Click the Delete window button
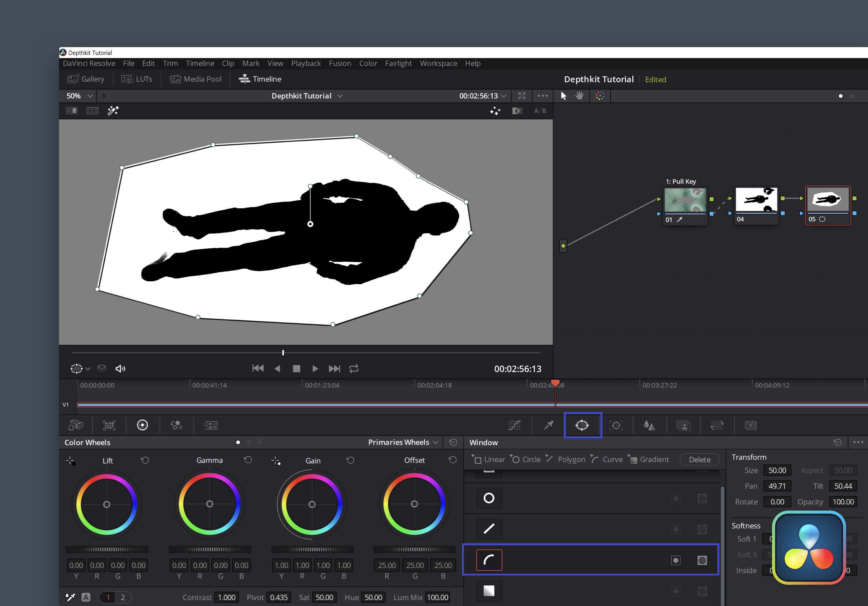 [x=699, y=459]
